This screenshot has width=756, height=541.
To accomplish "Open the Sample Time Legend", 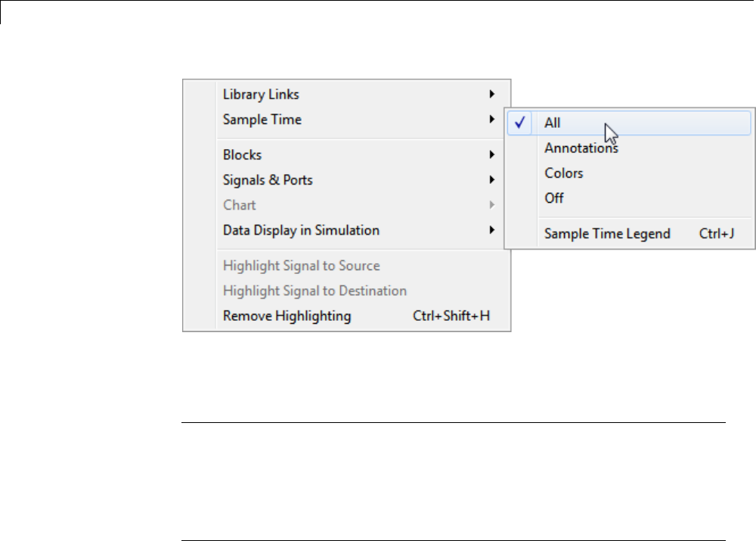I will pos(607,234).
